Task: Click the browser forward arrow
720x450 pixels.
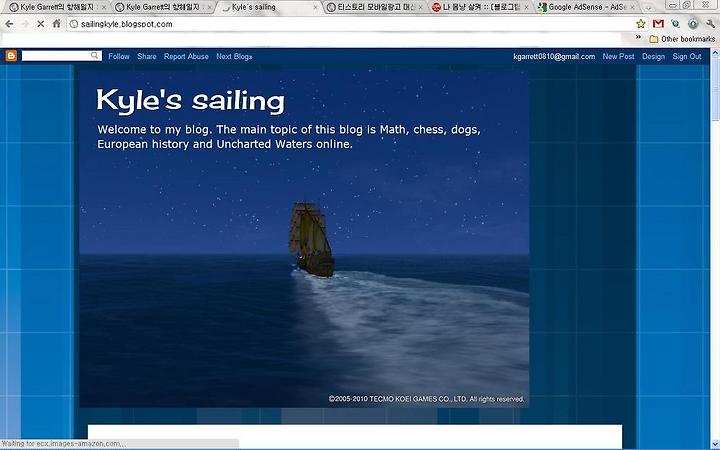Action: pos(25,23)
